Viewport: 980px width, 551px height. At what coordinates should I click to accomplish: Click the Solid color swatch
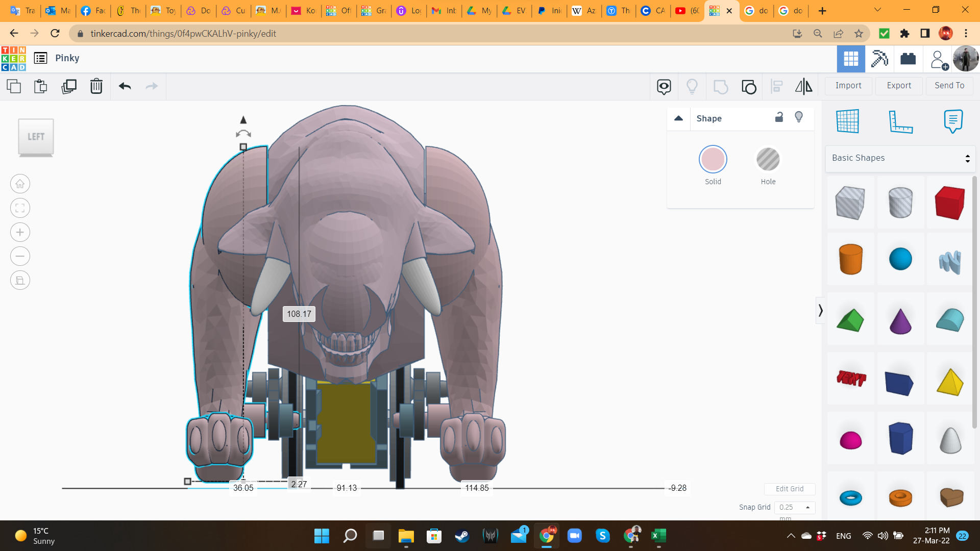tap(713, 160)
